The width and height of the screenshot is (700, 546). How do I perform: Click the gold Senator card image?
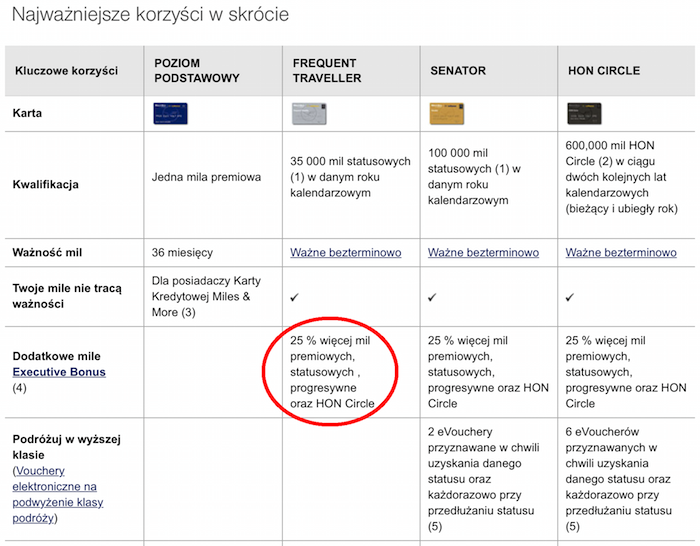(x=447, y=114)
